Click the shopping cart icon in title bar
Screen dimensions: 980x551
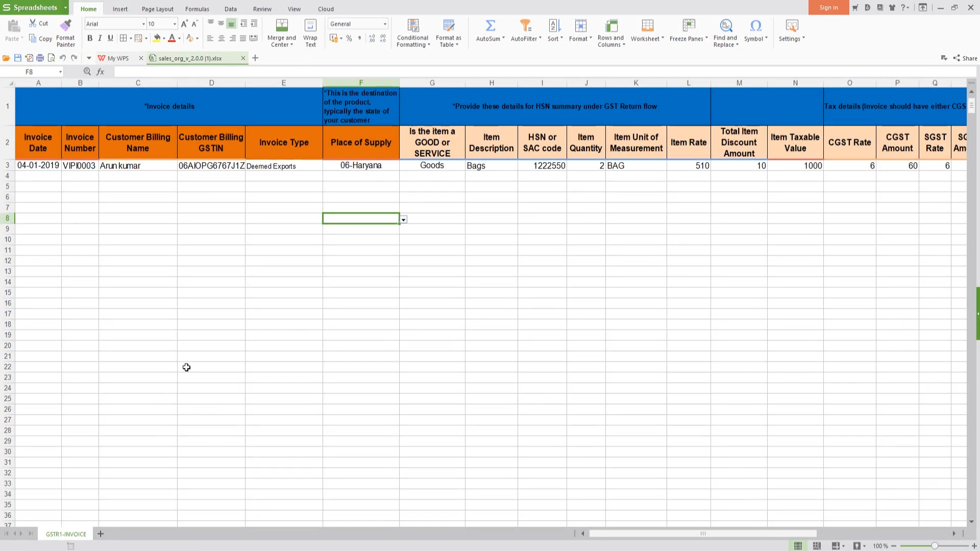[855, 8]
